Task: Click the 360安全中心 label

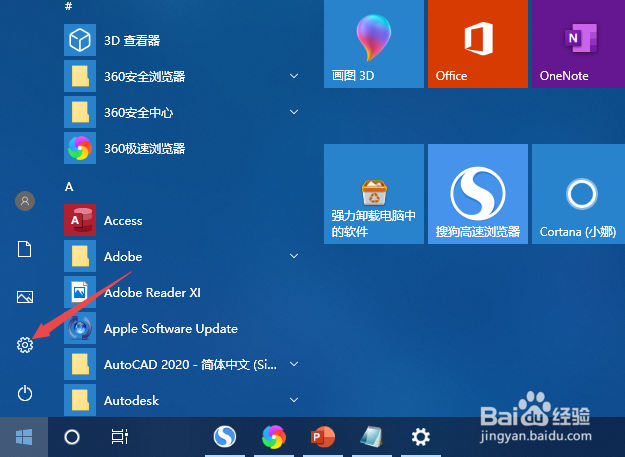Action: [x=138, y=113]
